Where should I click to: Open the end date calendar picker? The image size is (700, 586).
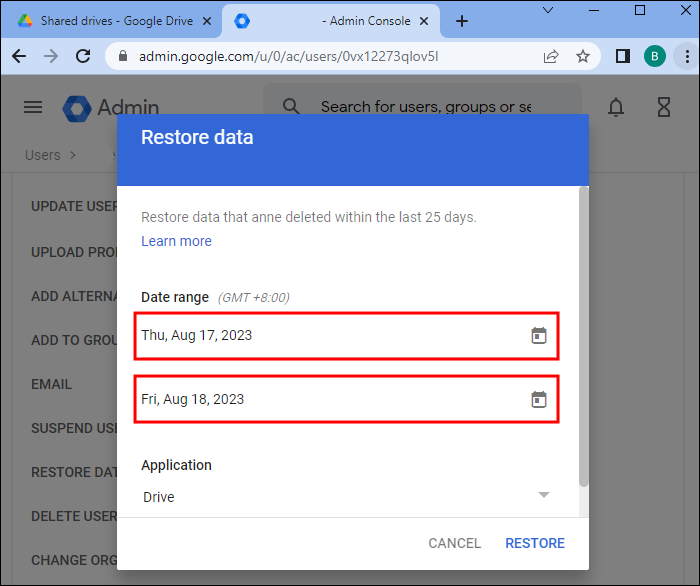click(x=538, y=400)
